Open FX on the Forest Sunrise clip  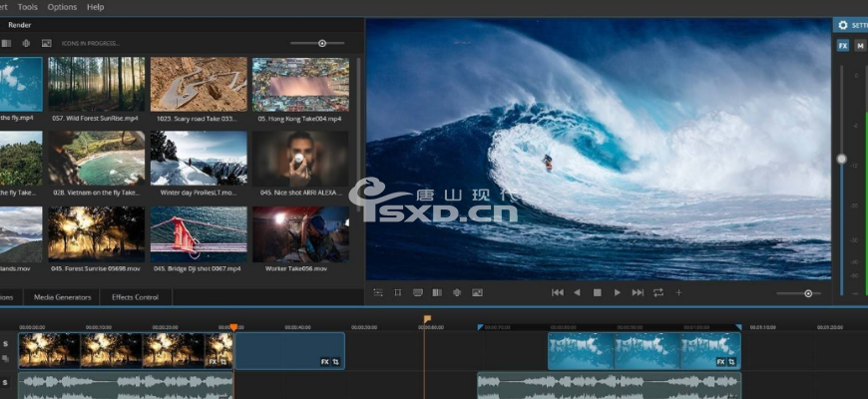(x=213, y=362)
